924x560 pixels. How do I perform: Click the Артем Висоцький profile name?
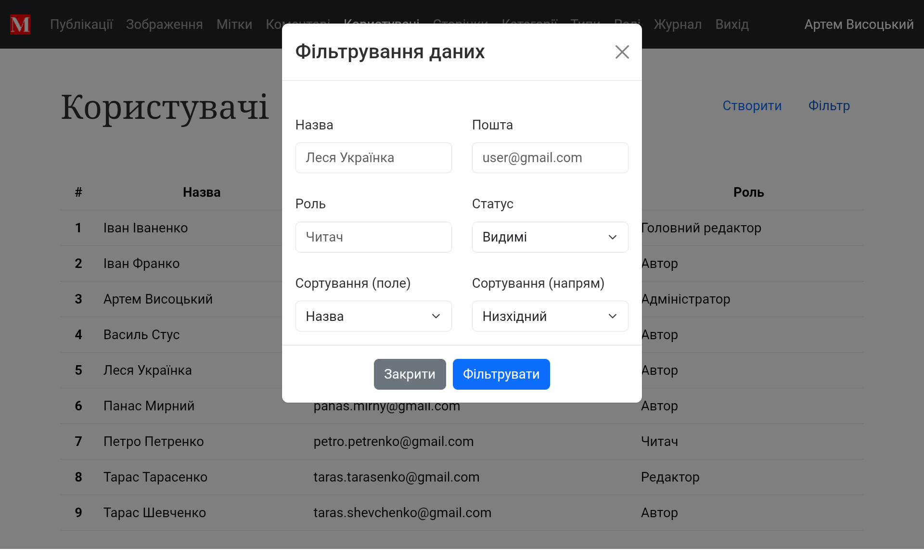pos(859,25)
